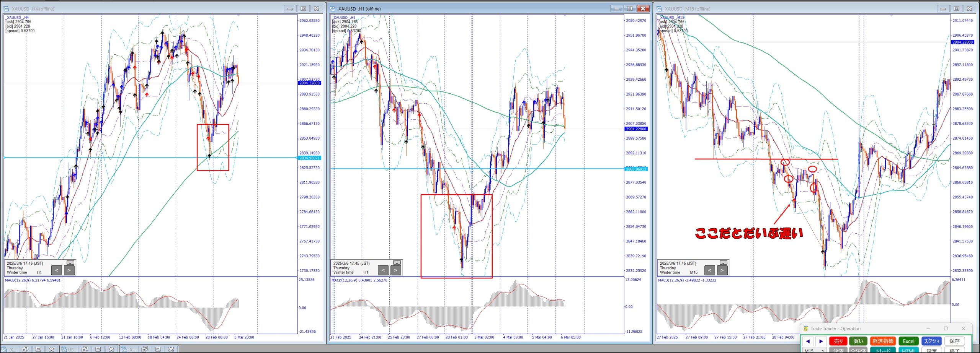Click the next arrow on H4 chart panel
This screenshot has height=353, width=980.
click(x=69, y=270)
